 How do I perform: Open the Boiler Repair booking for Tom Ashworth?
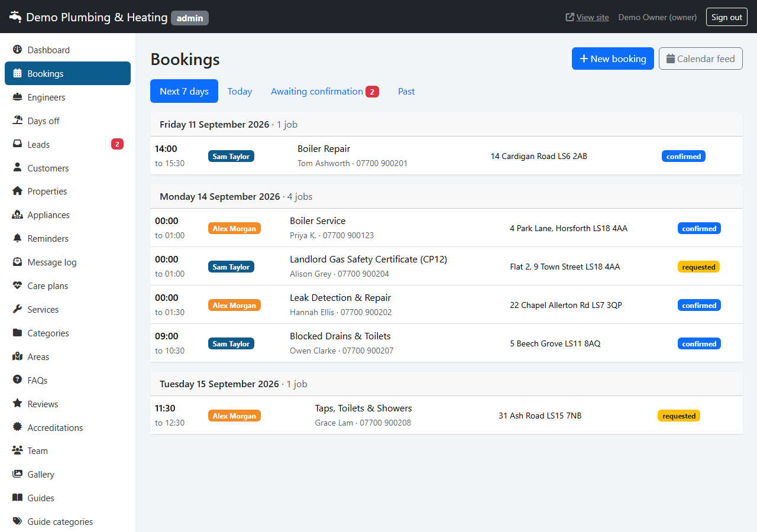point(447,155)
